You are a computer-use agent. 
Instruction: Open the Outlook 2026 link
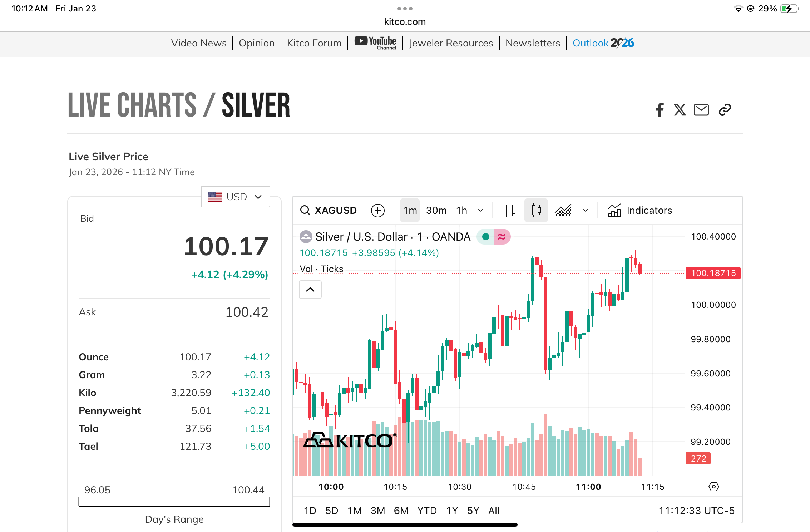click(603, 43)
